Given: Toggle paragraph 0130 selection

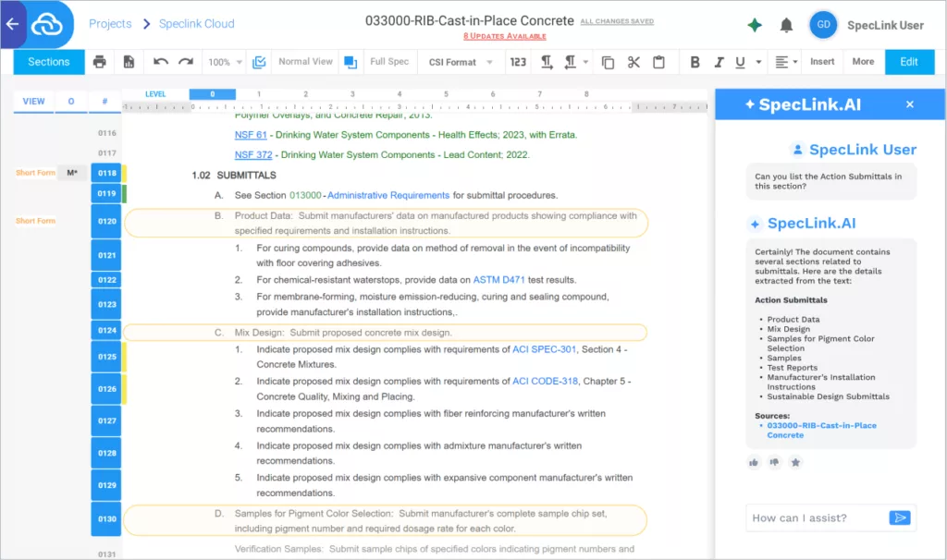Looking at the screenshot, I should coord(107,519).
